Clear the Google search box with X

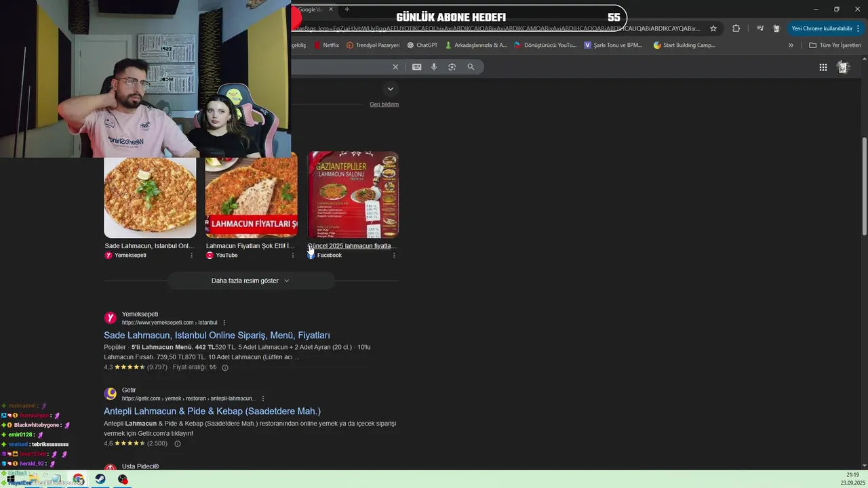395,66
